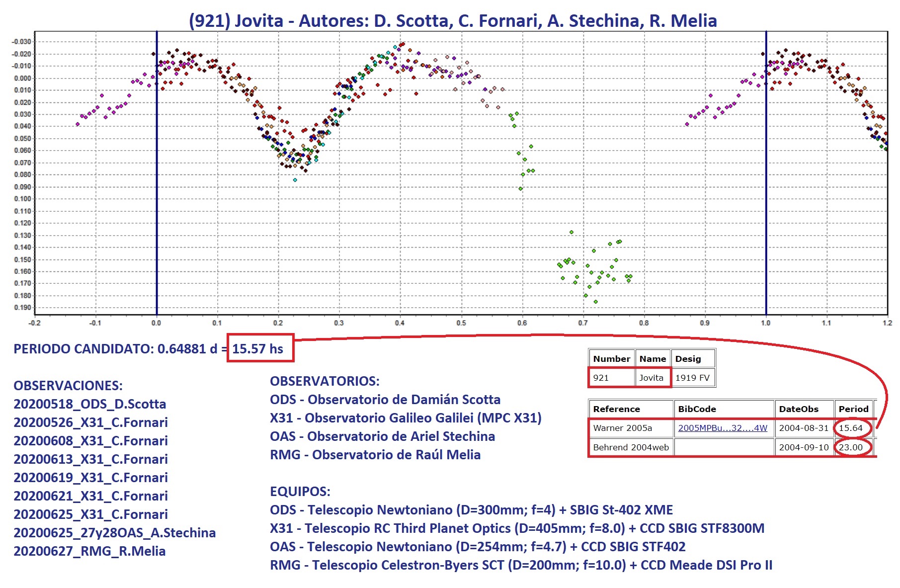Click the circled 23.00 period value

click(851, 447)
